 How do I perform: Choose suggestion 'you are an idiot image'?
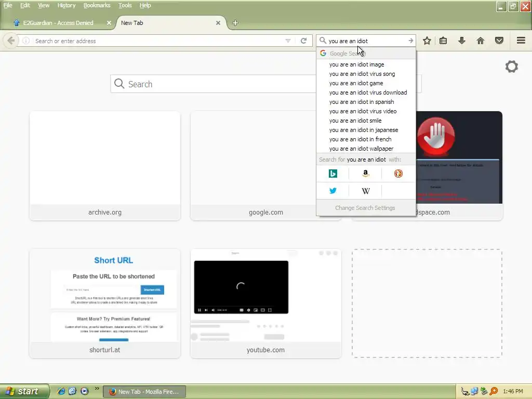(x=366, y=64)
